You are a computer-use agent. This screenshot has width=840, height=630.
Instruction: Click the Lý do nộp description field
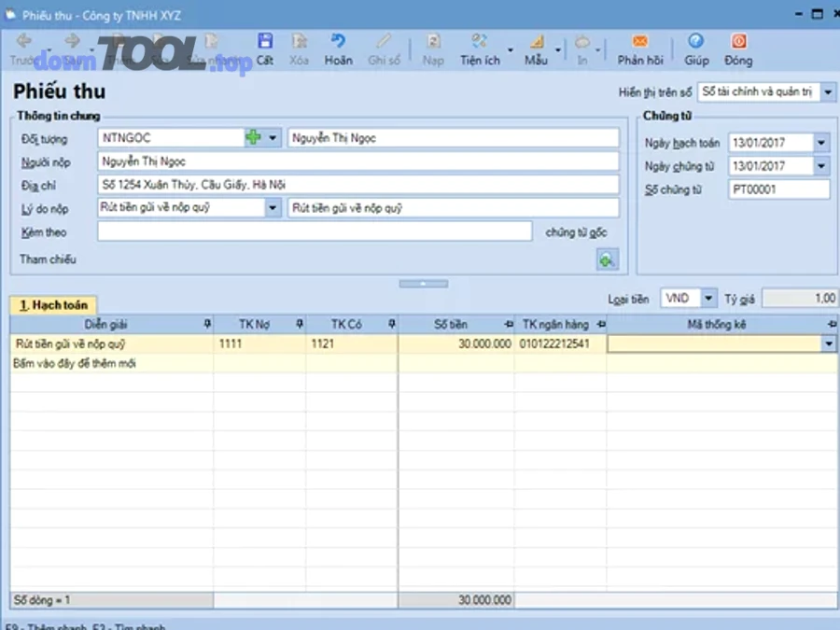[454, 208]
